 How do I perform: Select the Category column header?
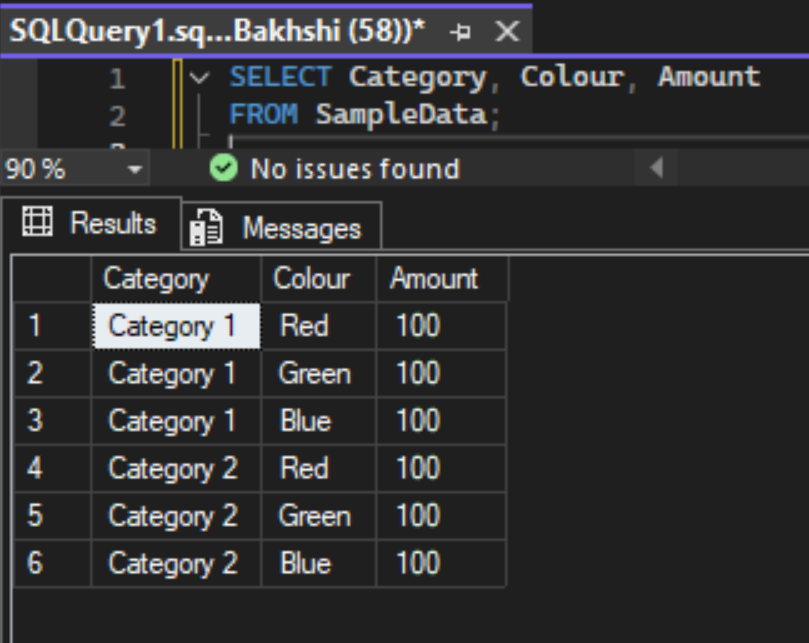click(176, 279)
